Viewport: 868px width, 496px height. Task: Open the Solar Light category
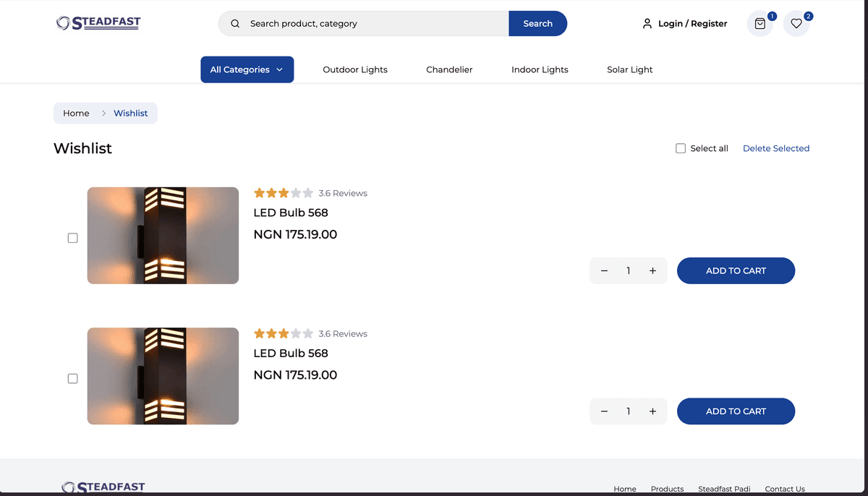[x=629, y=69]
